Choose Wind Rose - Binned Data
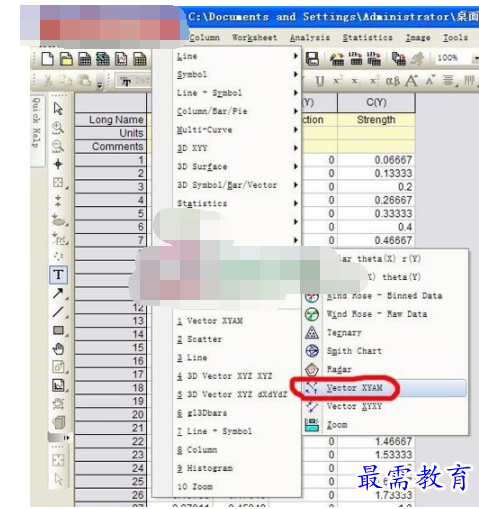Image resolution: width=479 pixels, height=509 pixels. (385, 296)
